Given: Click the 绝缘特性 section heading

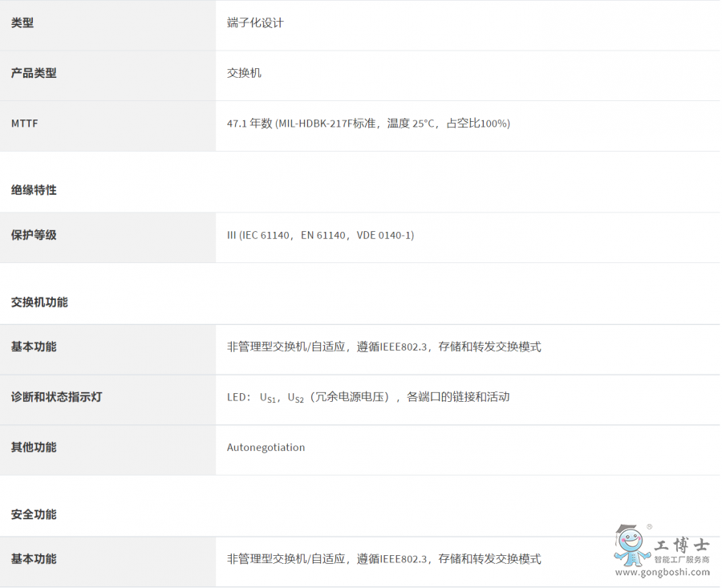Looking at the screenshot, I should [x=34, y=190].
